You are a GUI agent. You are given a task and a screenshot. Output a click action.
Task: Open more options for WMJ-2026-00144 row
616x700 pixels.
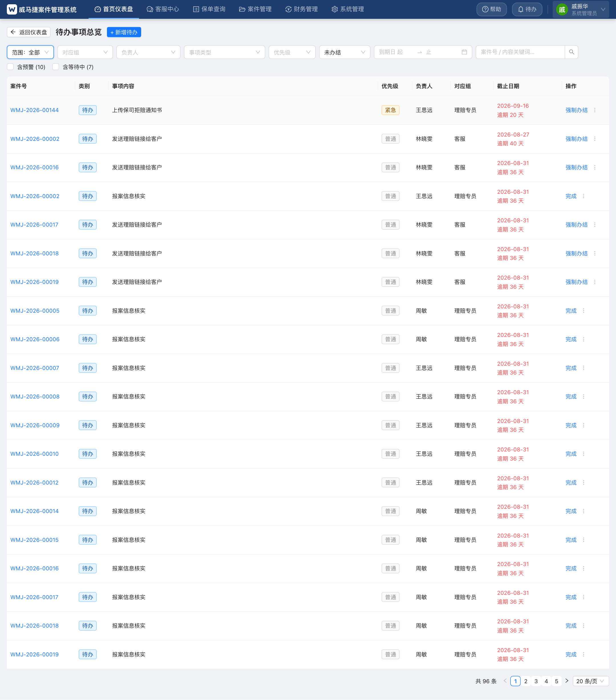pos(595,110)
